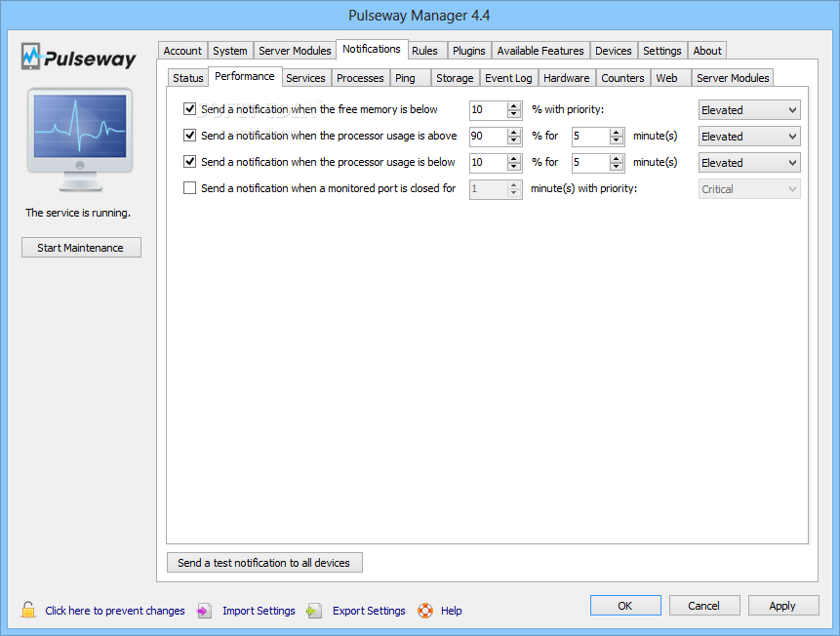The height and width of the screenshot is (636, 840).
Task: Click the Import Settings arrow icon
Action: 204,611
